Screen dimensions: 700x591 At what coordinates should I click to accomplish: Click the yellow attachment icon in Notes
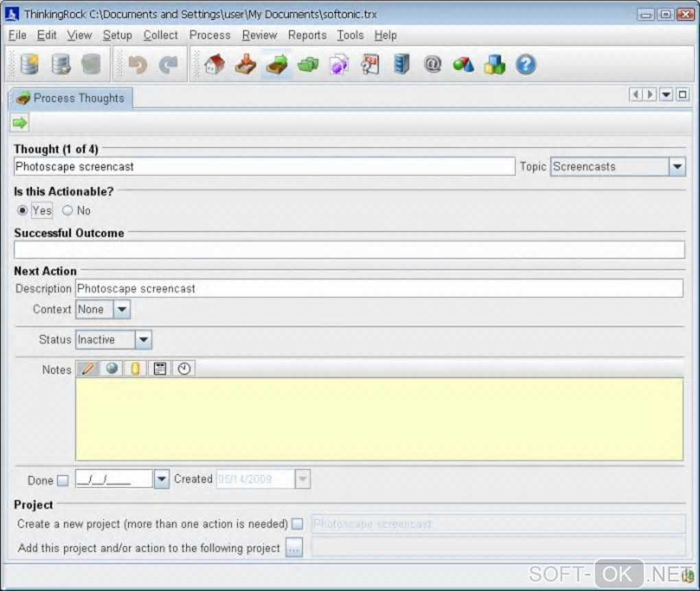[x=135, y=368]
